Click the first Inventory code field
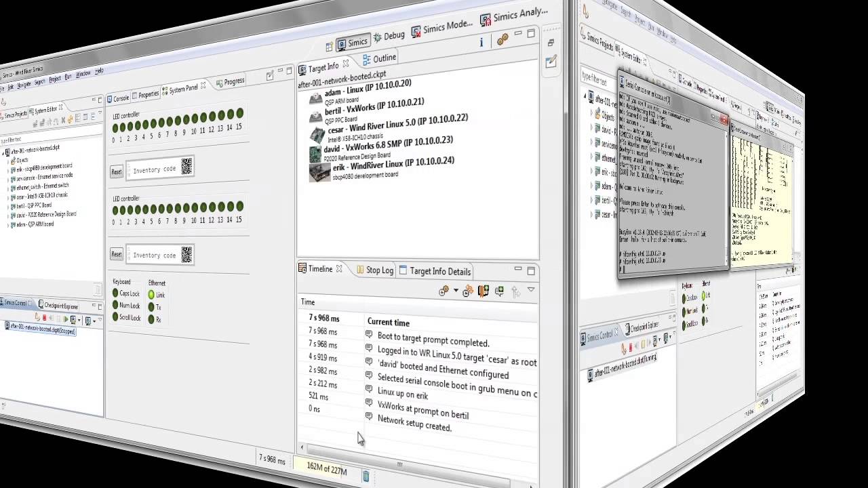 pos(161,168)
